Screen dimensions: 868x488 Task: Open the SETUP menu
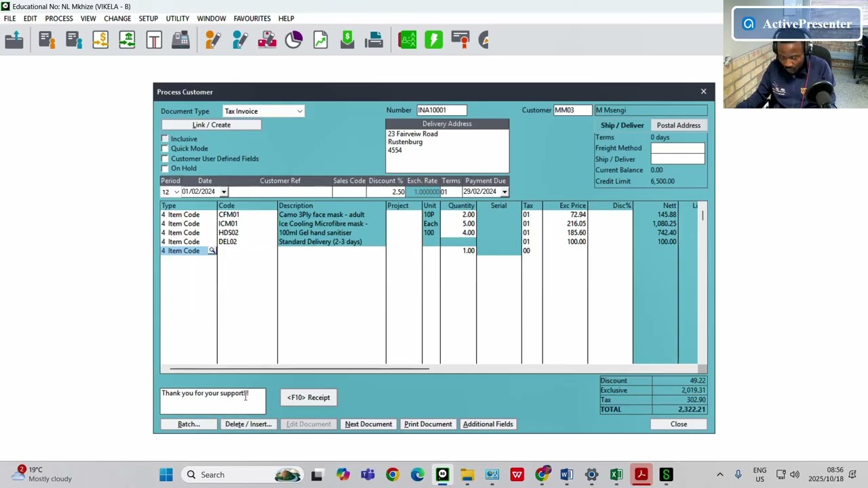149,18
